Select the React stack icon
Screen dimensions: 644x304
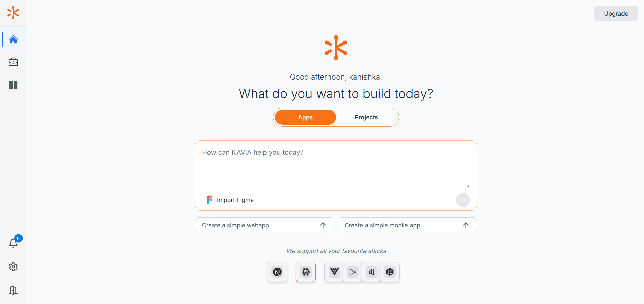306,272
